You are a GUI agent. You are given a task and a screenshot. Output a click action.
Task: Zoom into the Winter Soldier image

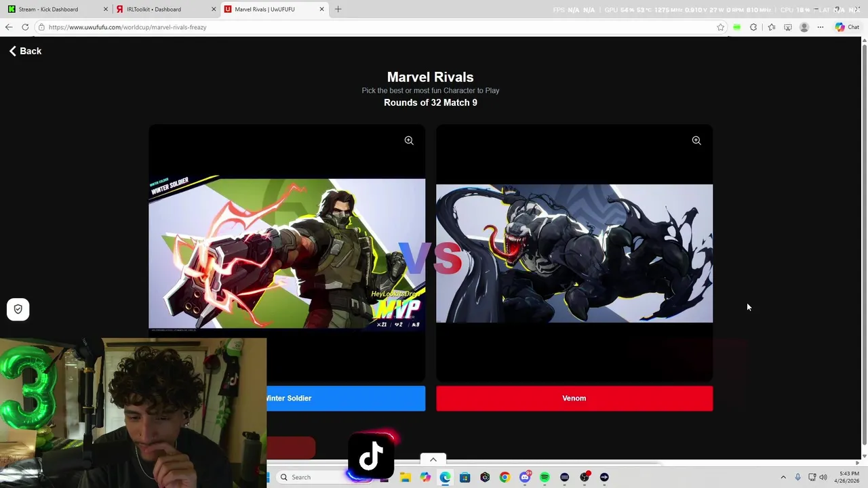(409, 140)
